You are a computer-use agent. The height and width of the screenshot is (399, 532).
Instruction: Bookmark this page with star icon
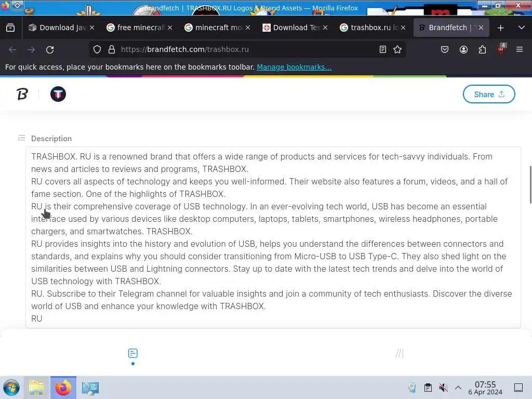point(397,49)
